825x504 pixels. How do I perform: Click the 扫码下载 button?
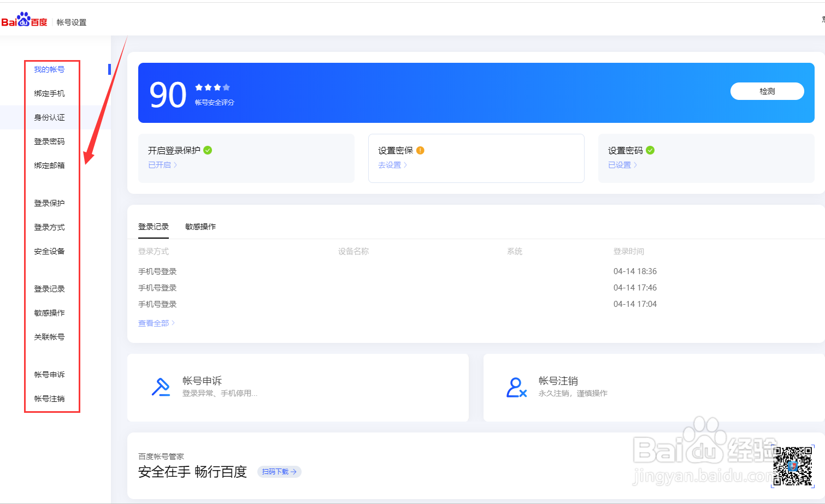click(x=279, y=472)
